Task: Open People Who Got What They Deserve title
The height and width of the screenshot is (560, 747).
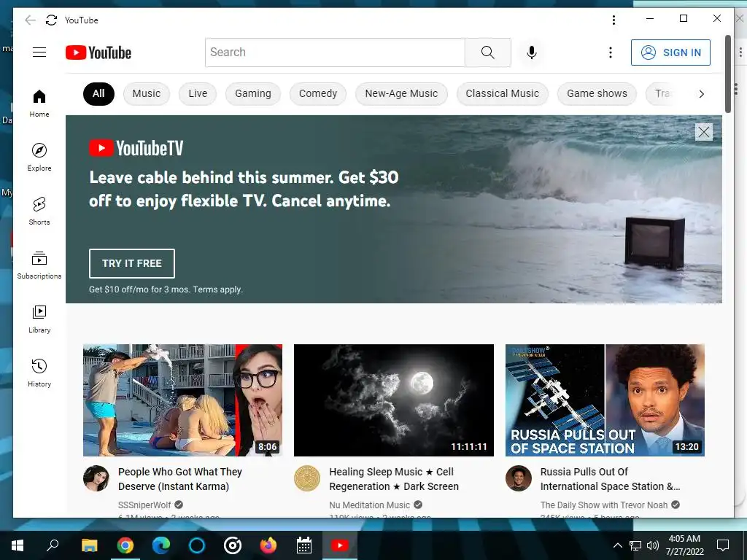Action: pos(180,479)
